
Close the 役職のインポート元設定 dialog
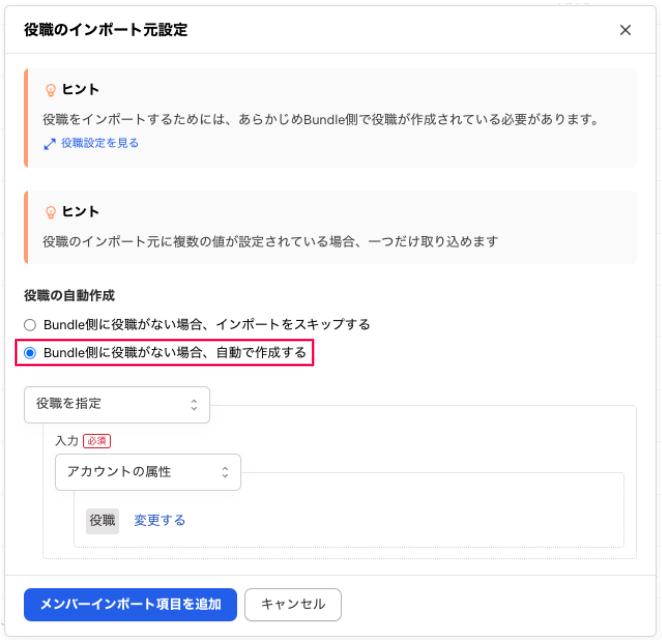coord(625,30)
